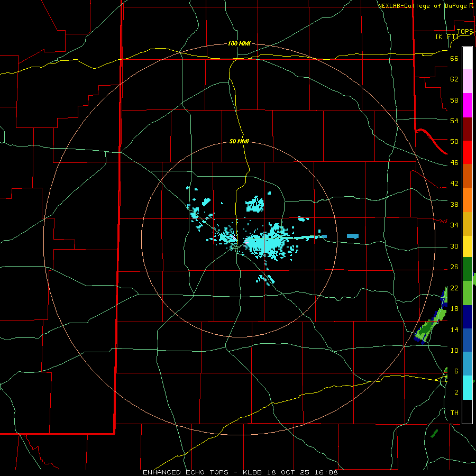
Task: Click the legend value 58
Action: 454,100
